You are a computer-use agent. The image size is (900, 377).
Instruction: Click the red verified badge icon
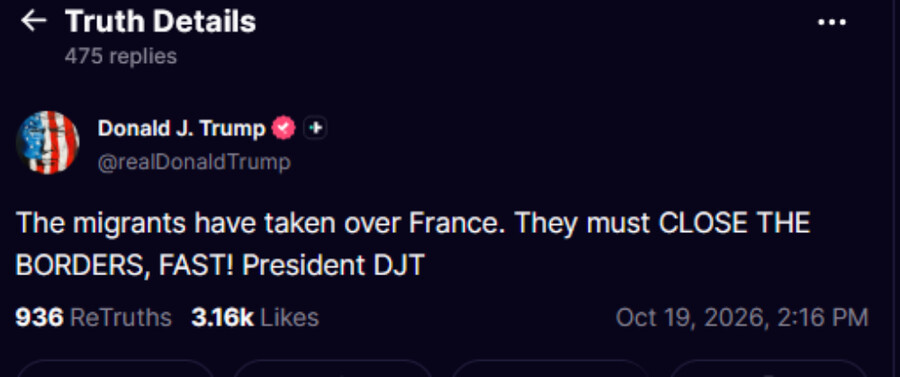284,128
